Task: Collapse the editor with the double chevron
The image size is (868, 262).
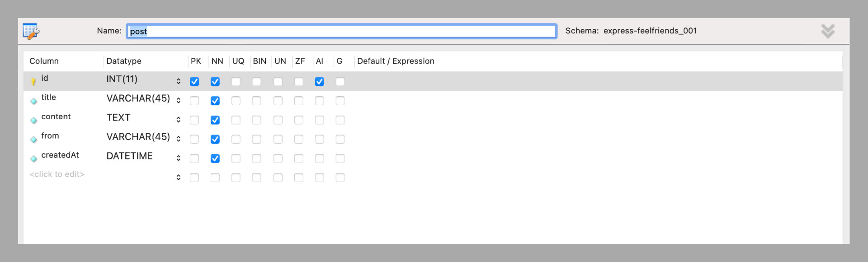Action: point(828,31)
